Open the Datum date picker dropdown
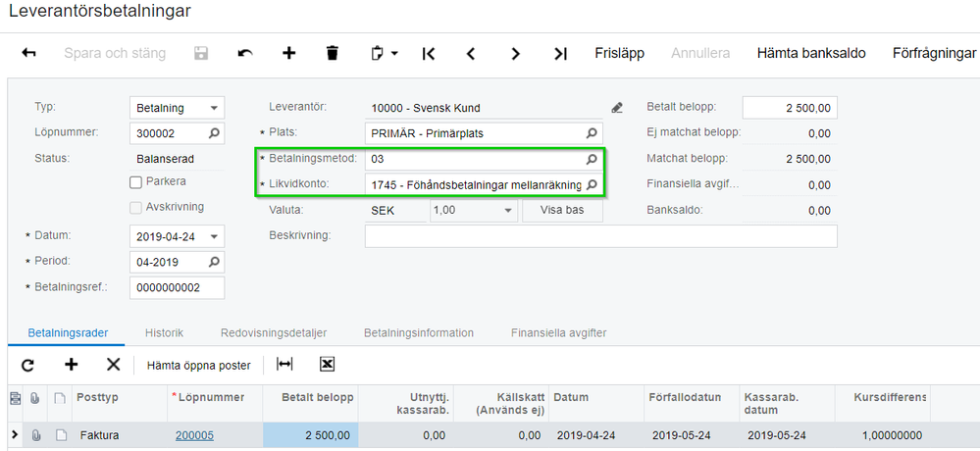980x451 pixels. 215,236
